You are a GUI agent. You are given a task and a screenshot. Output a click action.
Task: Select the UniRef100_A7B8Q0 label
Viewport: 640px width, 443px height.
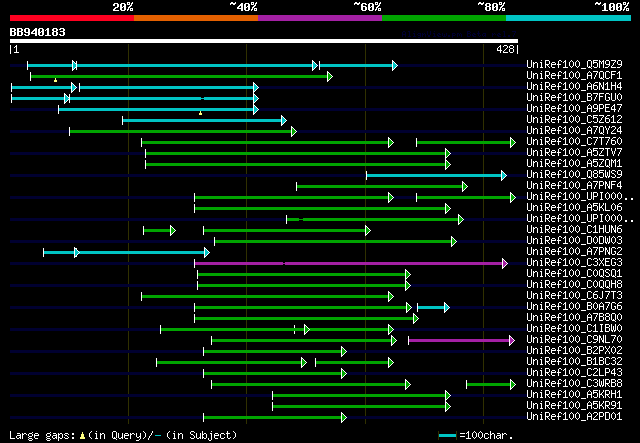[574, 318]
